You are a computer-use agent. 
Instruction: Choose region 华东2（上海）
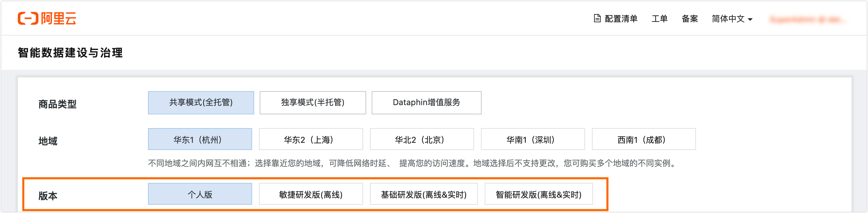tap(311, 139)
